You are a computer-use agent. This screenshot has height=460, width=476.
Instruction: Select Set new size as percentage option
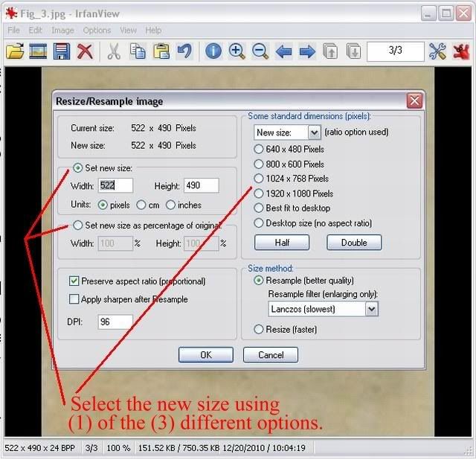77,225
